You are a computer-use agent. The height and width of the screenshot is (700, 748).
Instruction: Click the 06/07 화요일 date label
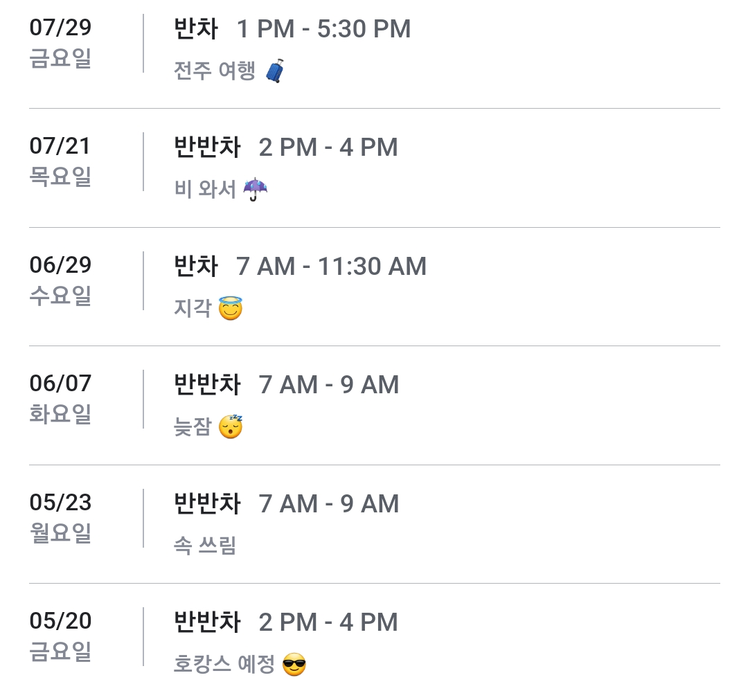coord(61,399)
